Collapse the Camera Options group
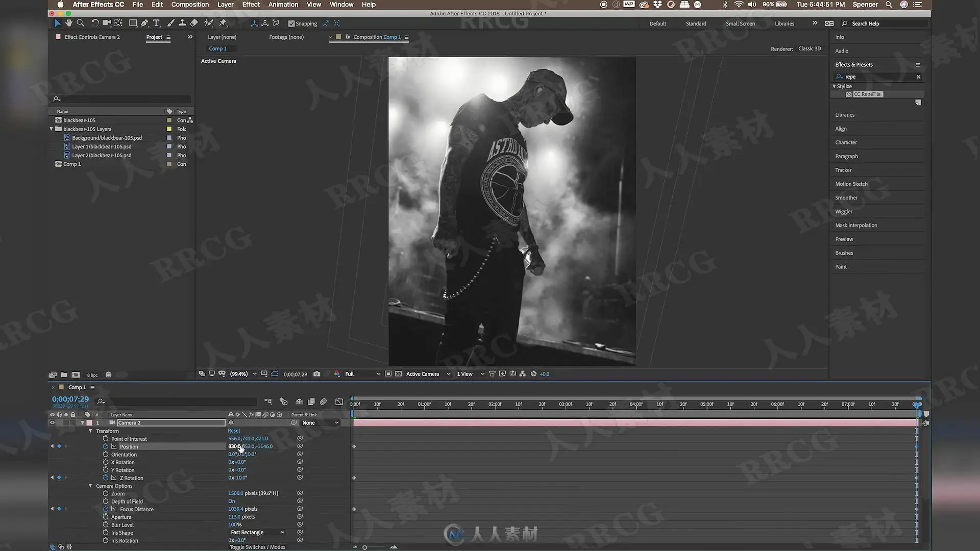Screen dimensions: 980x551 pos(91,486)
